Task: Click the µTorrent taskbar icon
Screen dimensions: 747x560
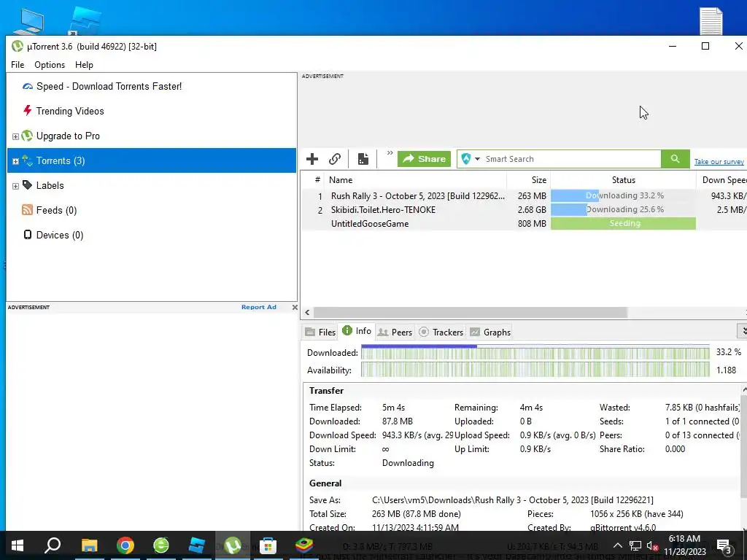Action: (x=233, y=545)
